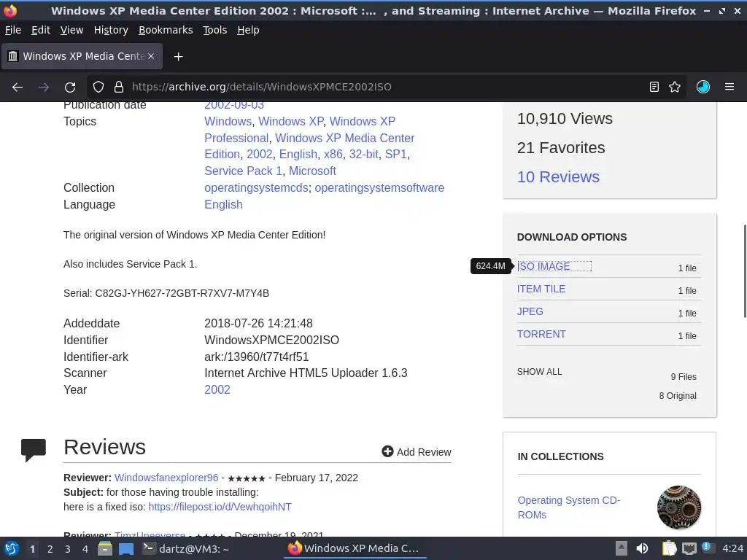Open the Help menu

tap(248, 30)
